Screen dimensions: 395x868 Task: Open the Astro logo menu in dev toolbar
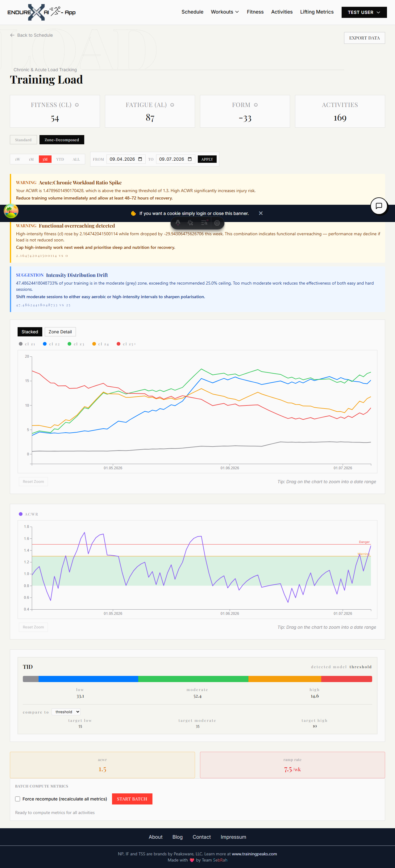click(178, 223)
